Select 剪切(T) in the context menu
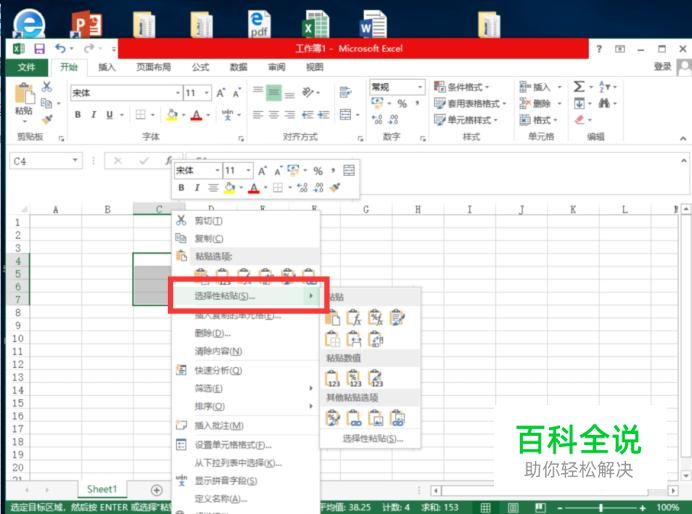The width and height of the screenshot is (692, 514). click(246, 221)
